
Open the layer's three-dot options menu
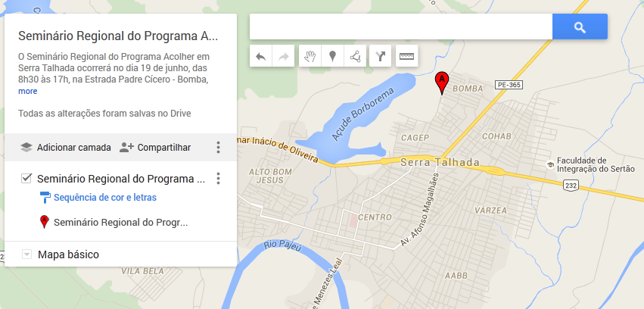(x=219, y=178)
